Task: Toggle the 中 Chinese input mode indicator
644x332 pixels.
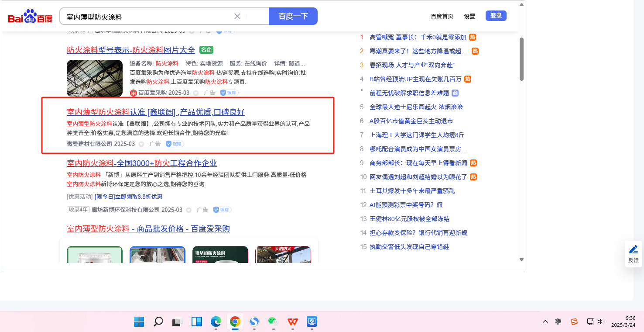Action: click(x=558, y=322)
